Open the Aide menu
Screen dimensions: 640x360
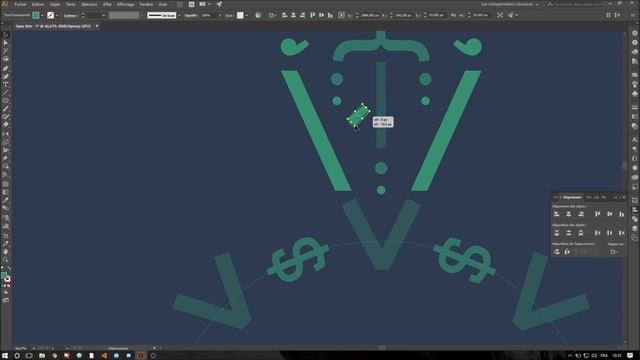click(x=162, y=4)
